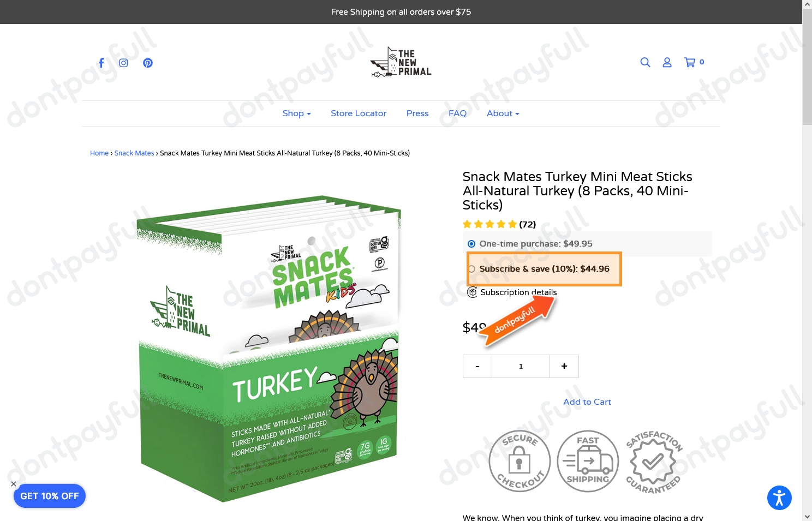Open the FAQ menu item

(x=457, y=113)
